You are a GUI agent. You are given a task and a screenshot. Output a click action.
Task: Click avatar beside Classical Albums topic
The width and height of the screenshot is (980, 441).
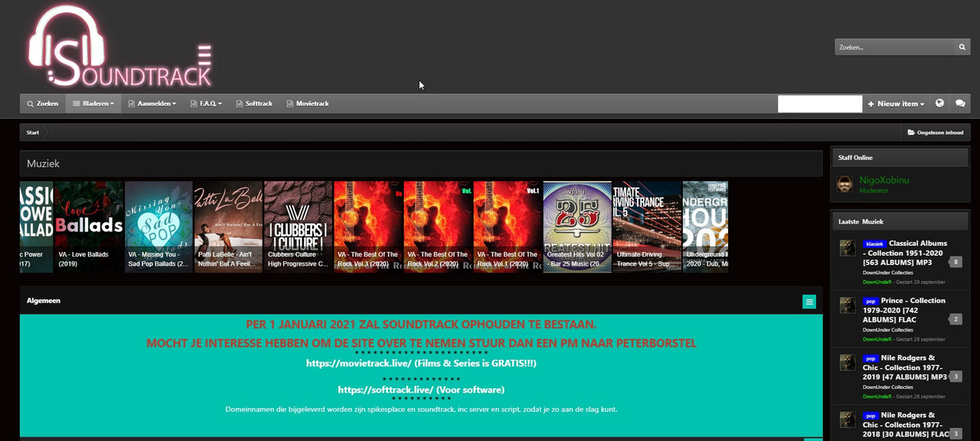point(848,248)
